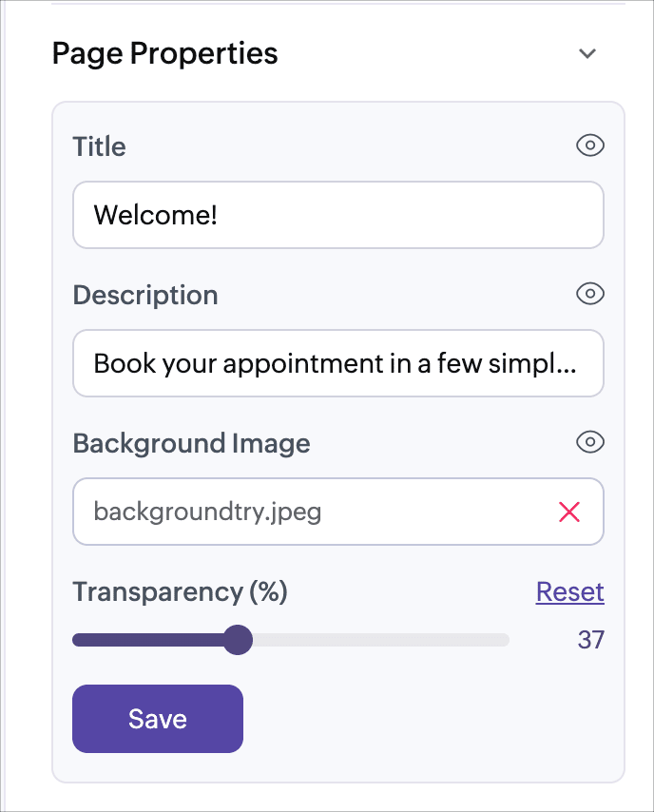
Task: Click the unfilled grey part of transparency slider
Action: coord(381,640)
